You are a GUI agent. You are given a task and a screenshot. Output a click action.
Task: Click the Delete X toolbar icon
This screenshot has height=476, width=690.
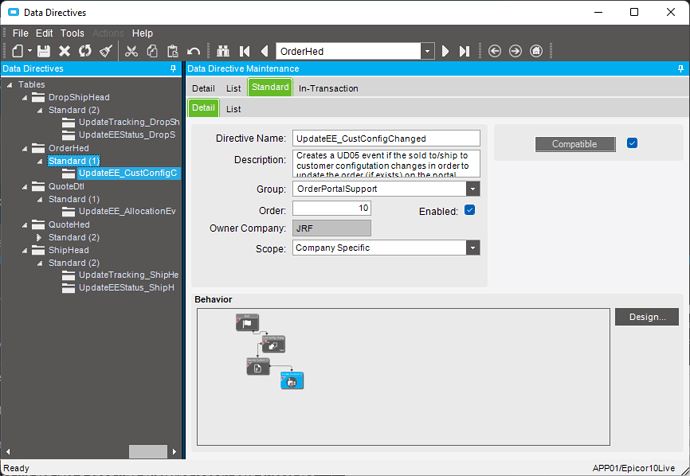tap(65, 51)
